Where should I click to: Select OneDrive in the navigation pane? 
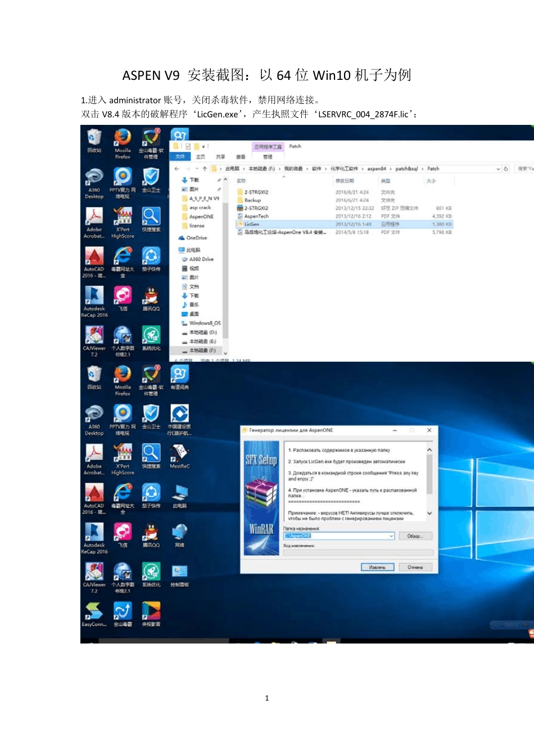point(196,238)
